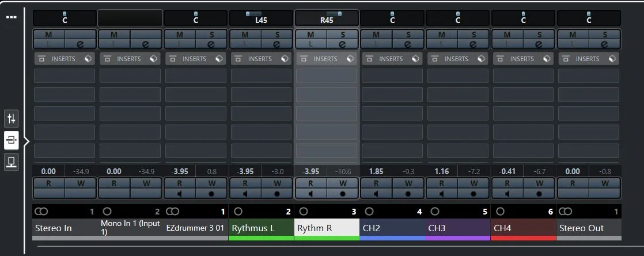The image size is (644, 256).
Task: Open the fader view icon in left sidebar
Action: click(11, 119)
